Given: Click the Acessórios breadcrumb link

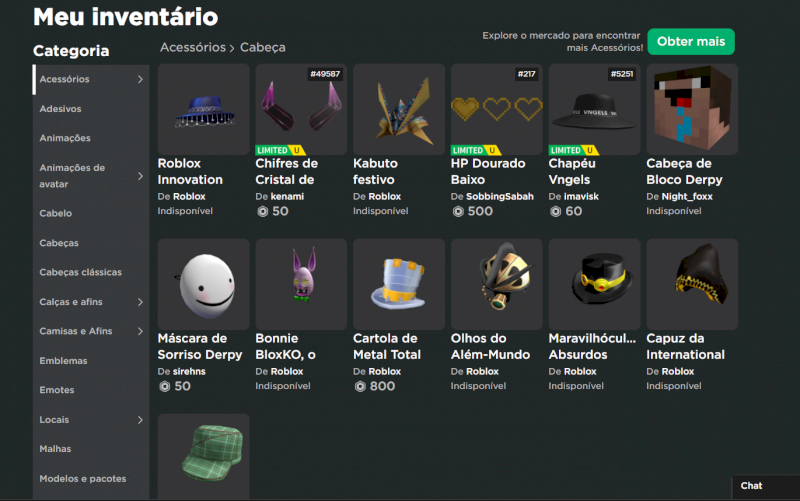Looking at the screenshot, I should 193,47.
